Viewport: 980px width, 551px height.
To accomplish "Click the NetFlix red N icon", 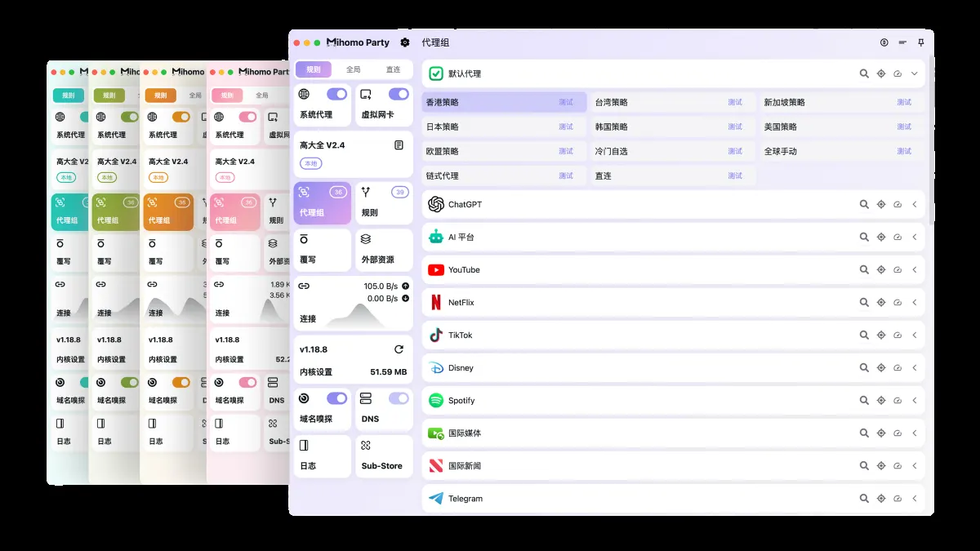I will [436, 302].
